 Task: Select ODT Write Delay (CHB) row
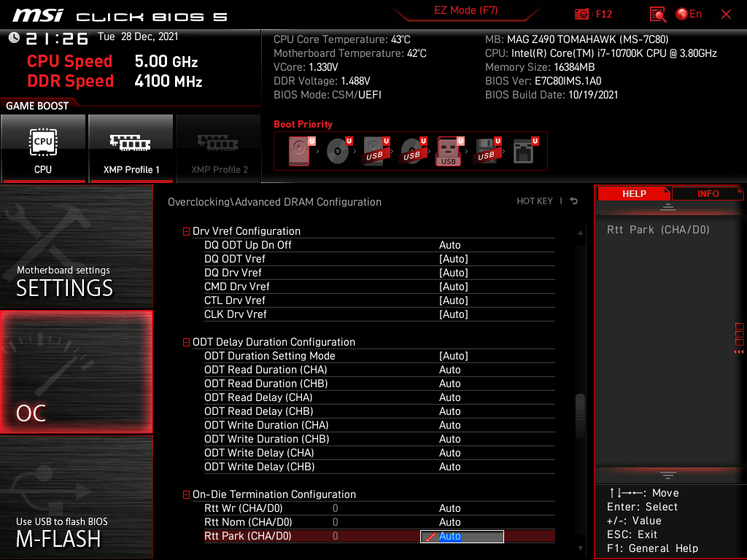tap(379, 467)
